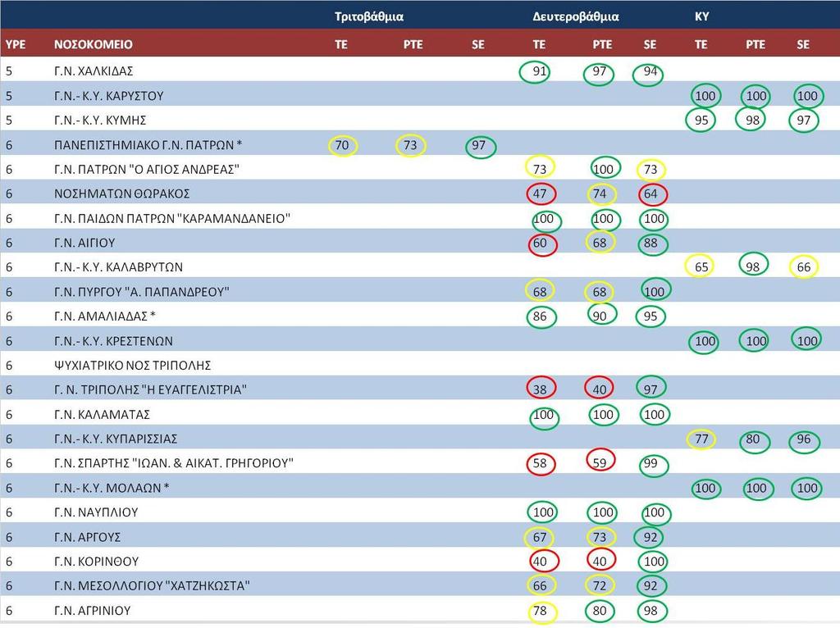Select the hospital name Γ.Ν.- Κ.Υ. ΚΑΛΑΒΡΥΤΩΝ
The image size is (840, 628).
point(118,267)
